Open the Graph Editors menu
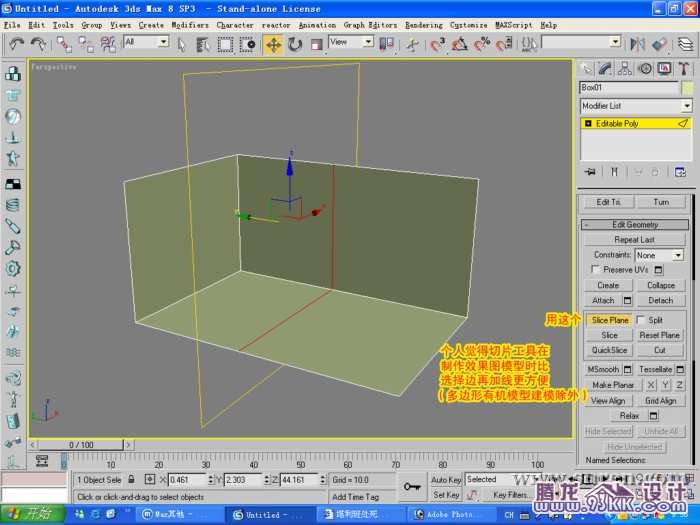This screenshot has width=700, height=525. pos(370,25)
